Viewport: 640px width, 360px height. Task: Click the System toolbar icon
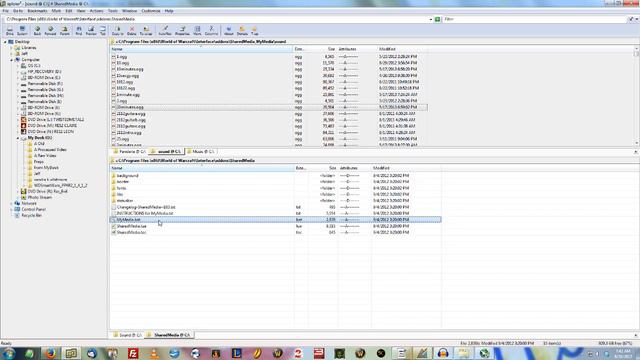tap(22, 30)
